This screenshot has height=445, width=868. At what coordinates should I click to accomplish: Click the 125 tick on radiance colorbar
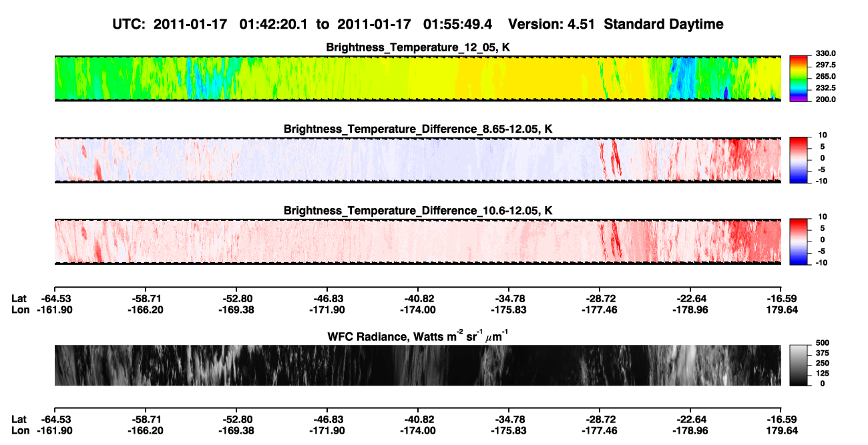click(x=823, y=374)
